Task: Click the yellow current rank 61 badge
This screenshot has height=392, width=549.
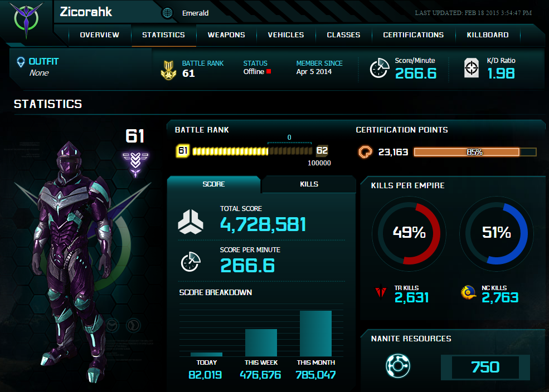Action: tap(183, 151)
